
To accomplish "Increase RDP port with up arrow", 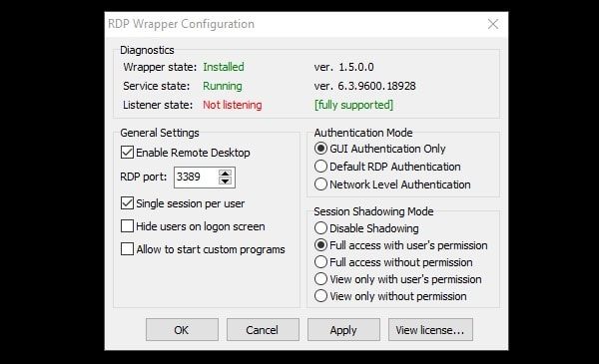I will click(225, 173).
